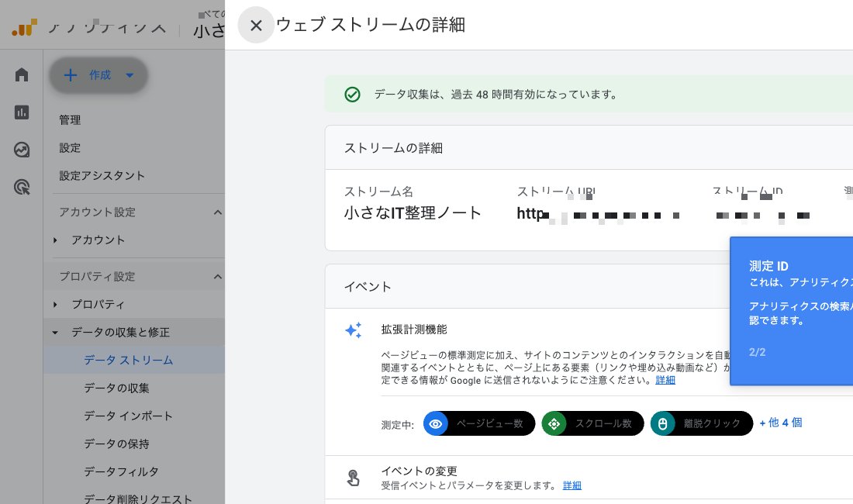Click the Google Analytics logo
Image resolution: width=853 pixels, height=504 pixels.
tap(24, 26)
